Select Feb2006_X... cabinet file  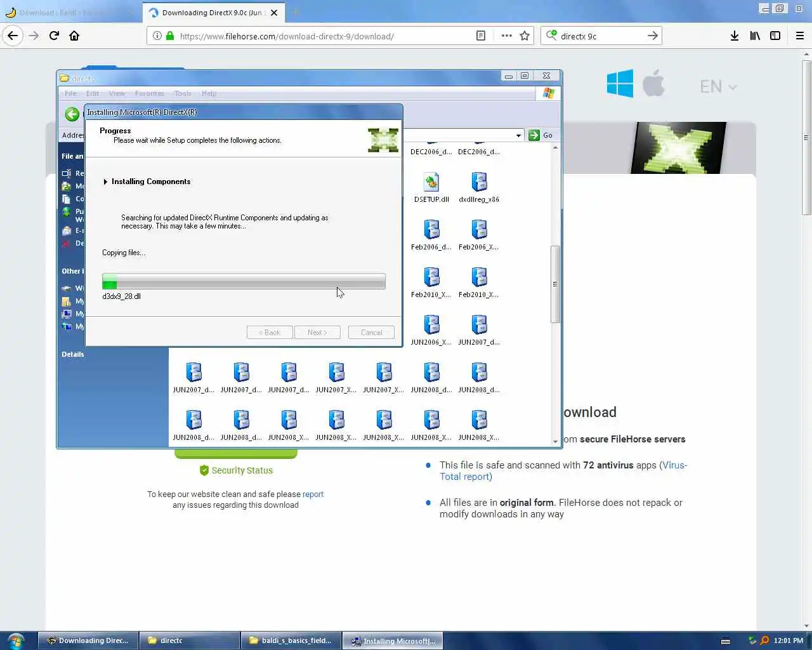(x=479, y=235)
